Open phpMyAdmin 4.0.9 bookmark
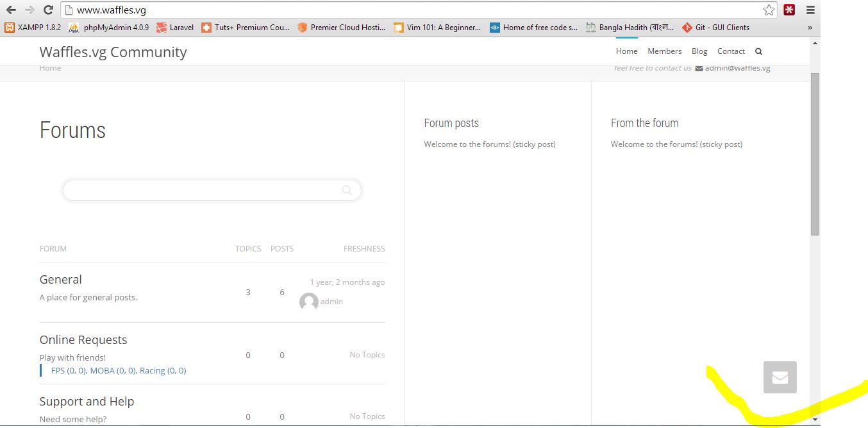The height and width of the screenshot is (428, 868). coord(109,28)
